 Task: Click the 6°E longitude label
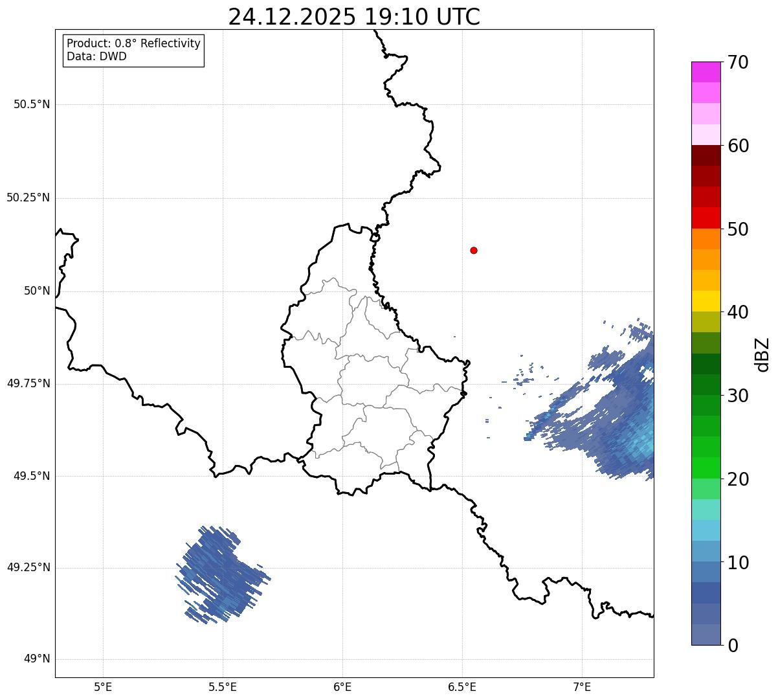(x=342, y=686)
